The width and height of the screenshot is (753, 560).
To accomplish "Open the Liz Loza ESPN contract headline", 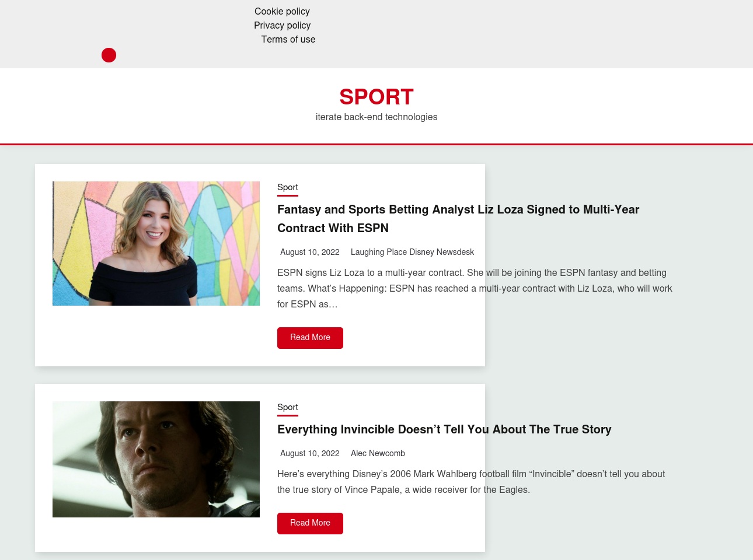I will (458, 219).
